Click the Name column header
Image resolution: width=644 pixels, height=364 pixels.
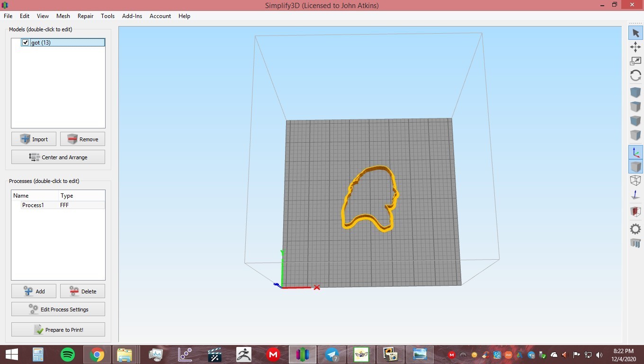pos(35,195)
